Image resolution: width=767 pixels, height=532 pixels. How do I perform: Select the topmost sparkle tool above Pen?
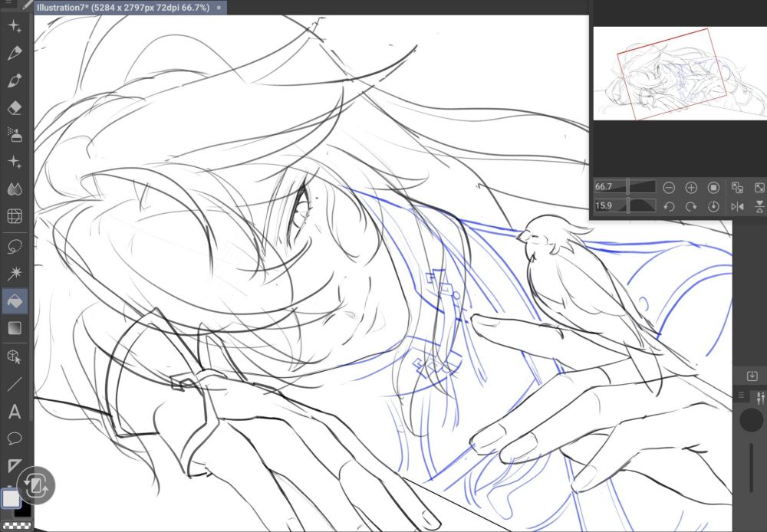[15, 26]
